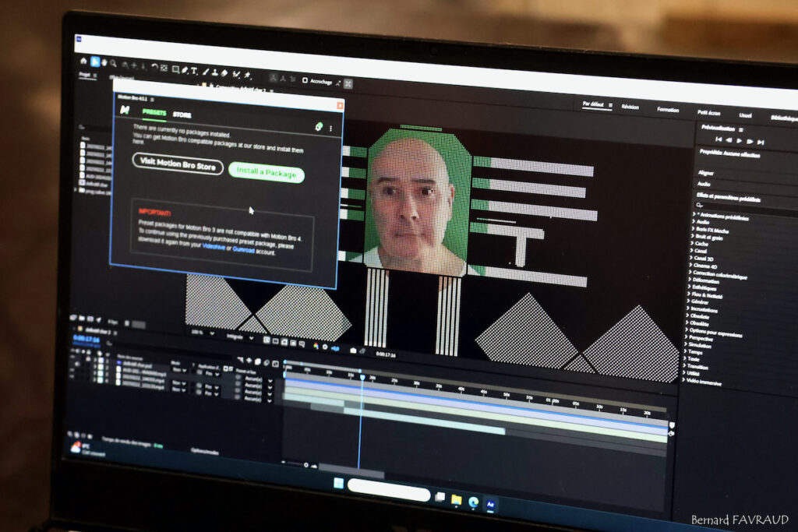Screen dimensions: 798x532
Task: Step to previous frame in preview controls
Action: 729,140
